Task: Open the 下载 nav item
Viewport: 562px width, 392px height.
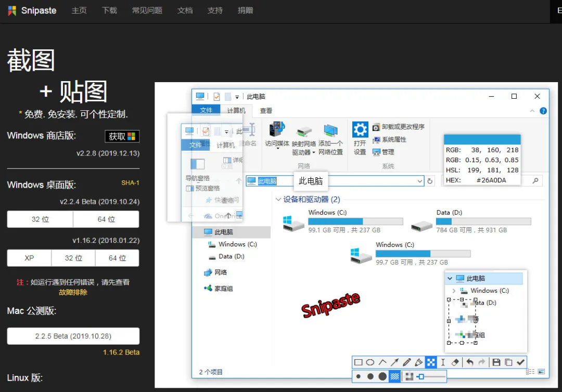Action: point(109,10)
